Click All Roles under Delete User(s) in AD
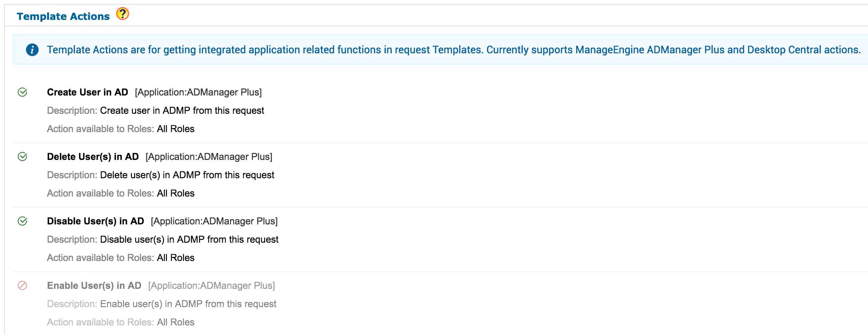868x335 pixels. coord(176,193)
